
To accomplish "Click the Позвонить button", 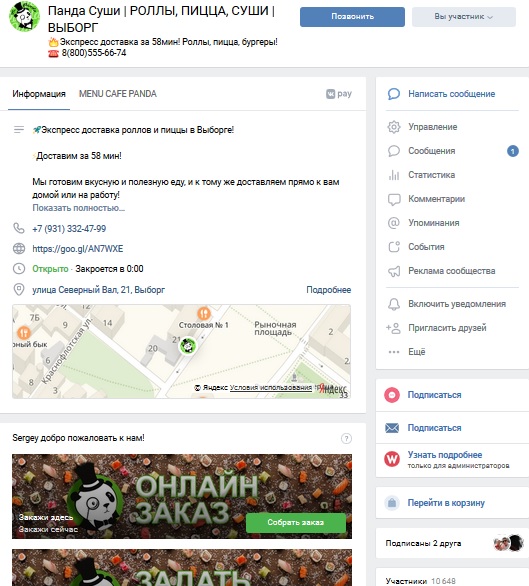I will tap(352, 17).
